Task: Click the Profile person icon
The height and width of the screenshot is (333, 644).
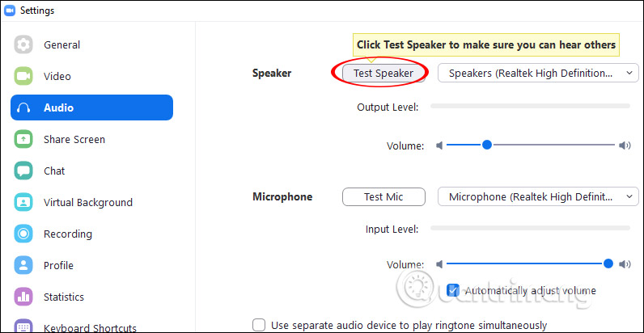Action: tap(23, 265)
